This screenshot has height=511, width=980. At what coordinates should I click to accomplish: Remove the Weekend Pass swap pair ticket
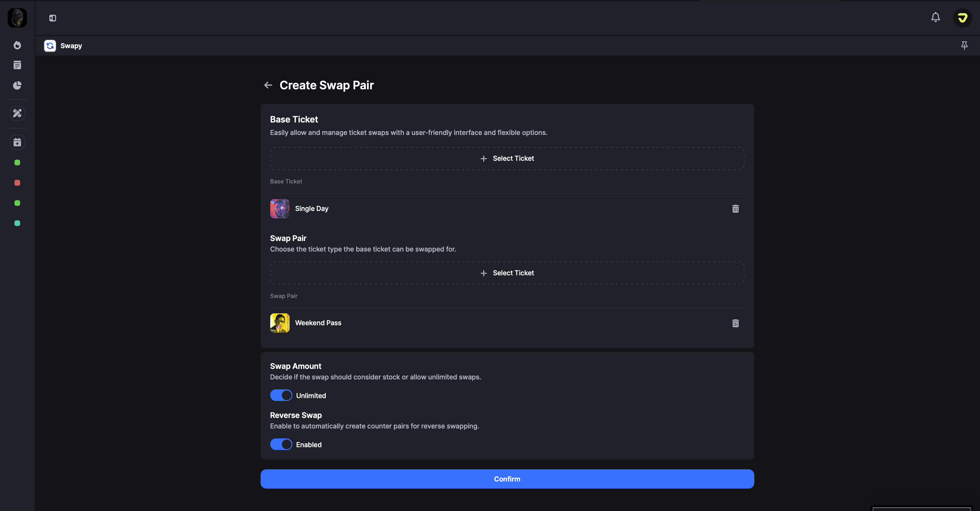coord(735,323)
